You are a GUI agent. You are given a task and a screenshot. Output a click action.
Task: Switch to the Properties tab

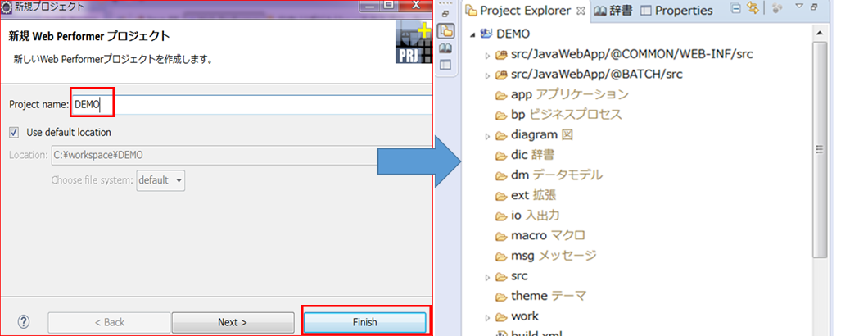[x=676, y=11]
